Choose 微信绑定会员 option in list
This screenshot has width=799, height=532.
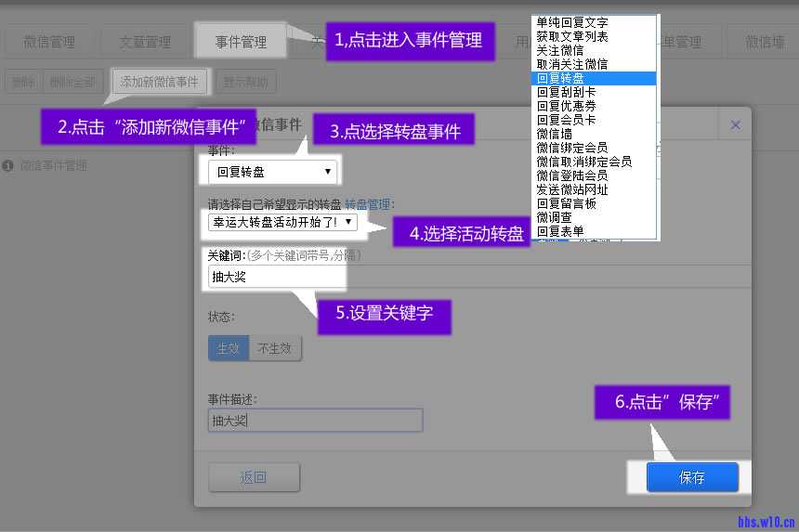pos(571,148)
